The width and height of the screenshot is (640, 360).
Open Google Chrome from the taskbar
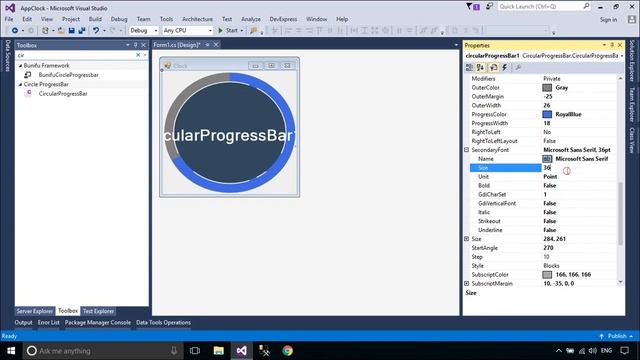(x=288, y=351)
